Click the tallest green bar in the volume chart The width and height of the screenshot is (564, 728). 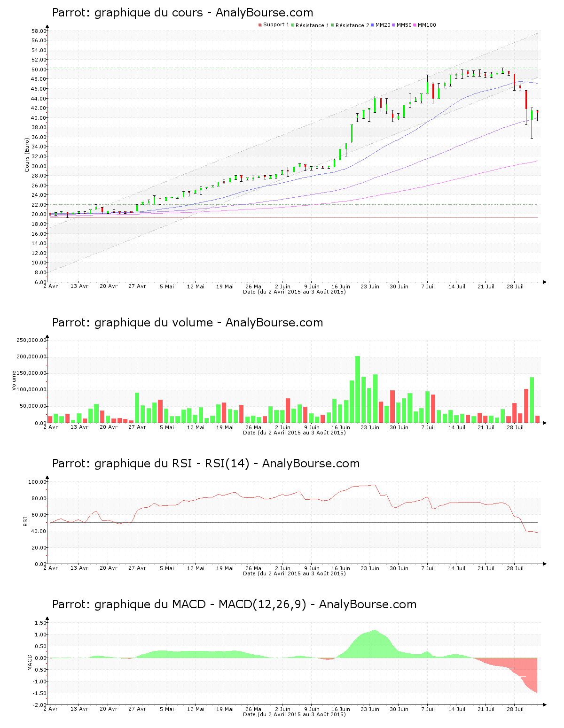(358, 389)
